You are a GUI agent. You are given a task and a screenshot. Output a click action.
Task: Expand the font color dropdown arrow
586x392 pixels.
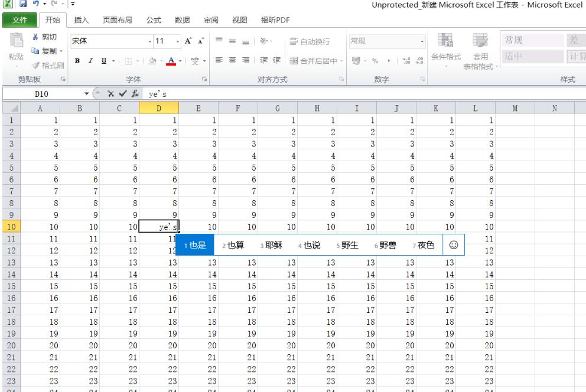click(180, 61)
